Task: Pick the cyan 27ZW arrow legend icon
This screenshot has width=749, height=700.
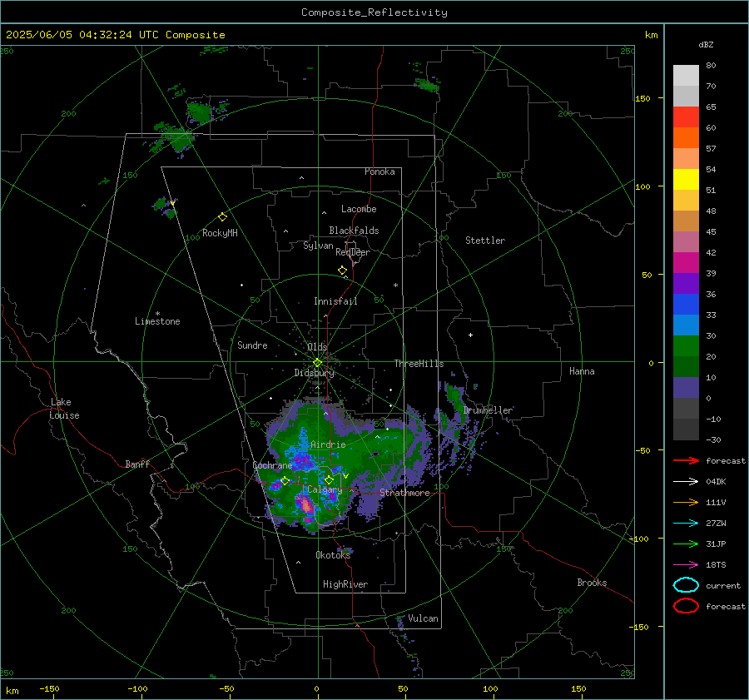Action: 686,524
